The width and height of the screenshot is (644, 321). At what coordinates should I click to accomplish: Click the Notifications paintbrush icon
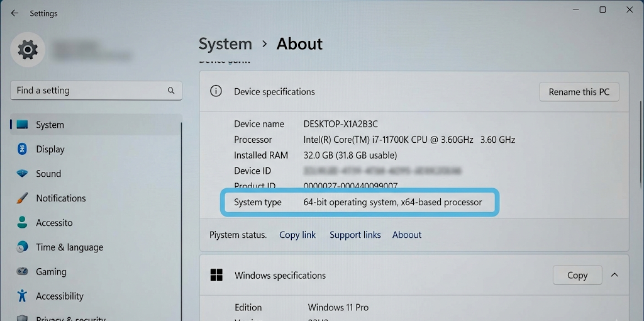click(x=22, y=198)
